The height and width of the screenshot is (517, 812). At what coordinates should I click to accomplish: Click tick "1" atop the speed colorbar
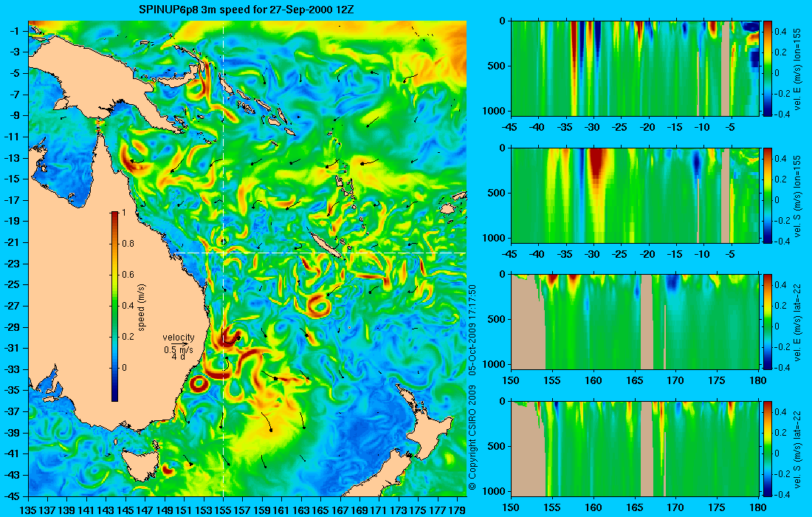click(x=123, y=213)
